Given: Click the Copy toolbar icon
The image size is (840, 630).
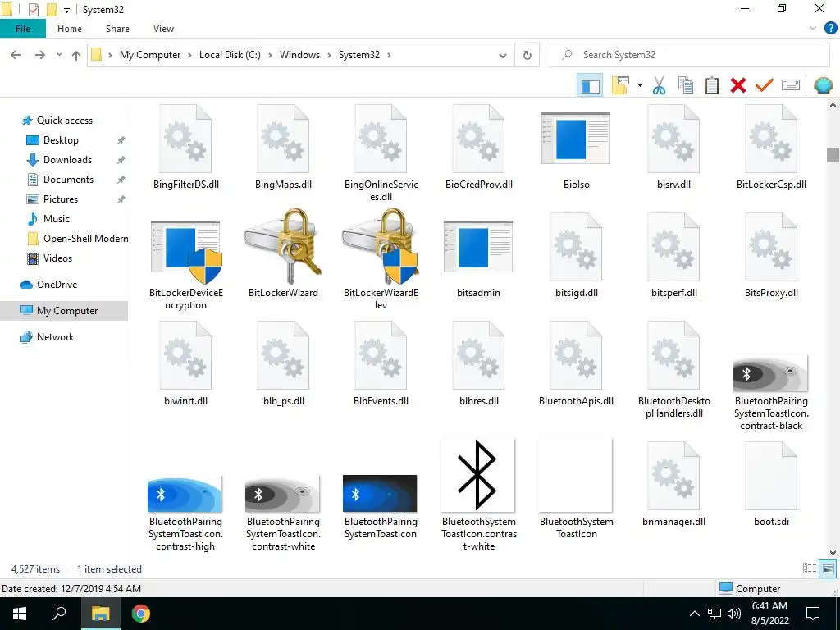Looking at the screenshot, I should point(685,85).
